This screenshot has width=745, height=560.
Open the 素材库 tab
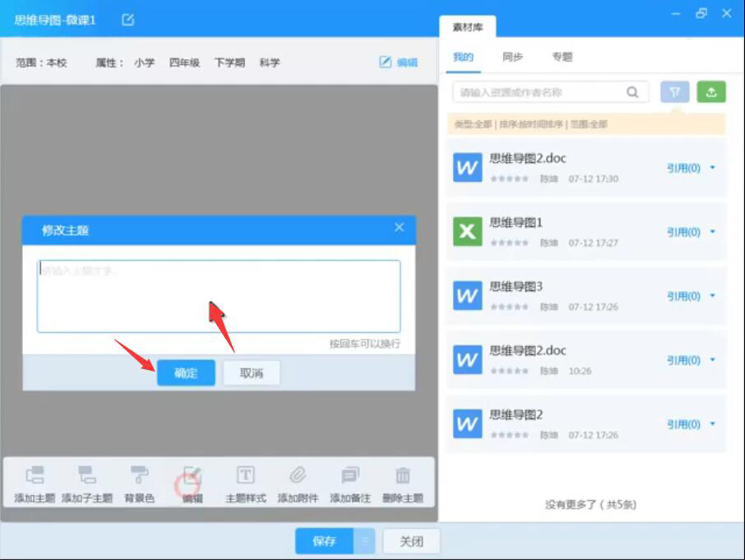pyautogui.click(x=468, y=27)
